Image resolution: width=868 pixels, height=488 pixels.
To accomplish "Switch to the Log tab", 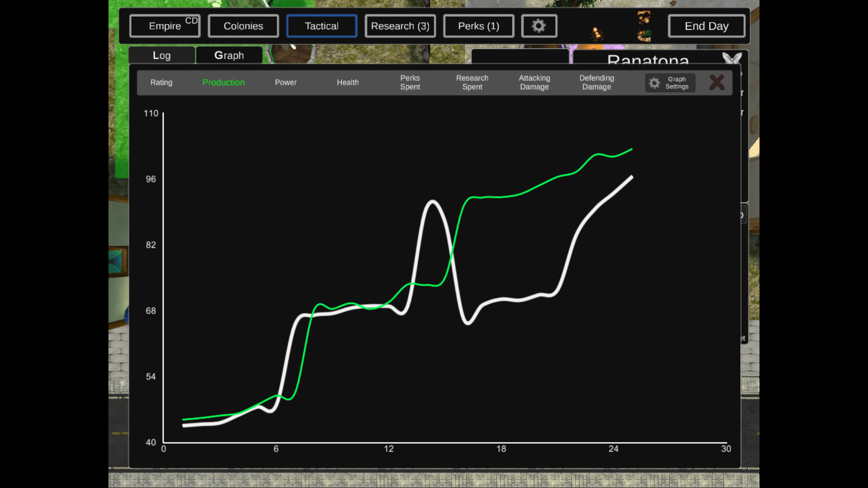I will [161, 55].
